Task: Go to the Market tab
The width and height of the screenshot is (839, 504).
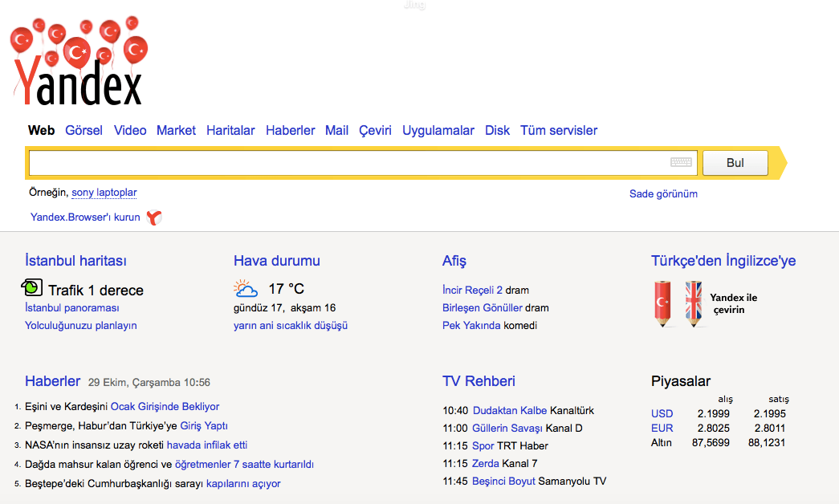Action: (176, 131)
